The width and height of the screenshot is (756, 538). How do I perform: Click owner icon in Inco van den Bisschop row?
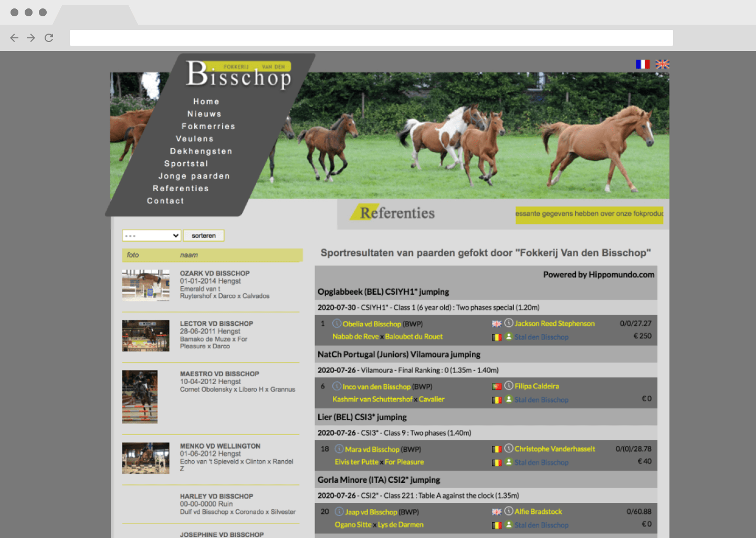tap(509, 399)
